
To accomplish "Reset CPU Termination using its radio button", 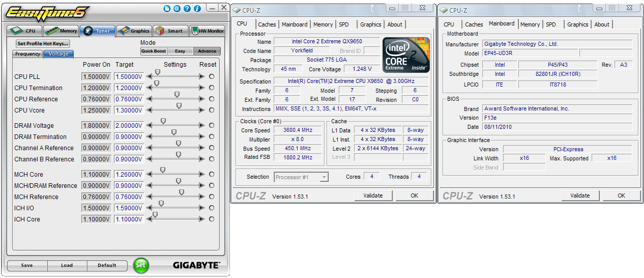I will [212, 88].
